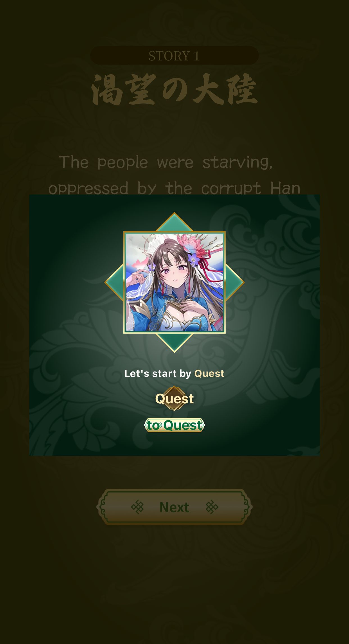Click the right green diamond tip beside portrait
The height and width of the screenshot is (644, 349).
235,282
